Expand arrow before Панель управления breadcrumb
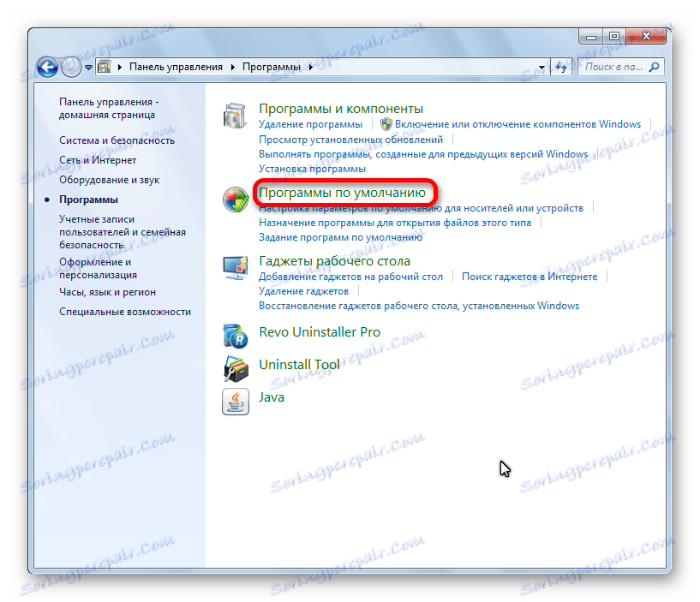 click(x=120, y=68)
